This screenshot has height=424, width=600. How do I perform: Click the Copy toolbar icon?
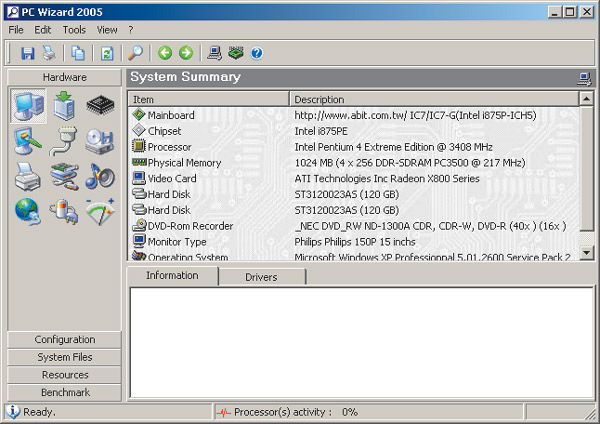click(78, 53)
